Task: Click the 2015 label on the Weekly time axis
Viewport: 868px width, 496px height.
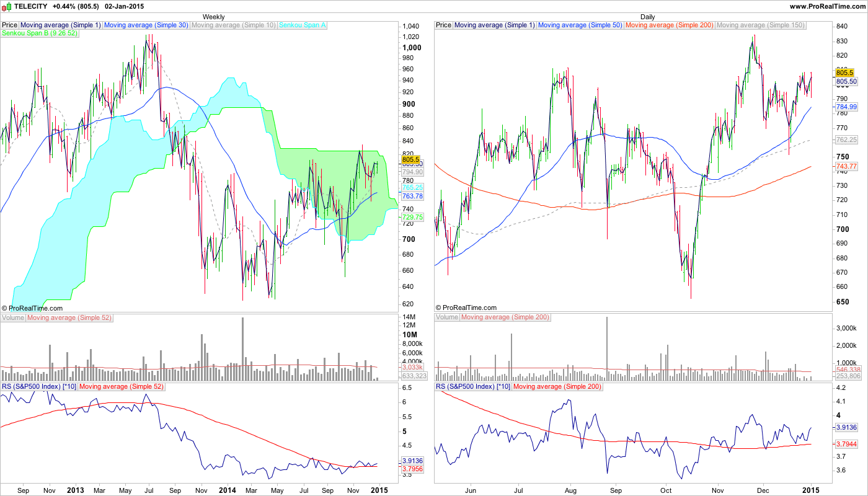Action: pos(379,490)
